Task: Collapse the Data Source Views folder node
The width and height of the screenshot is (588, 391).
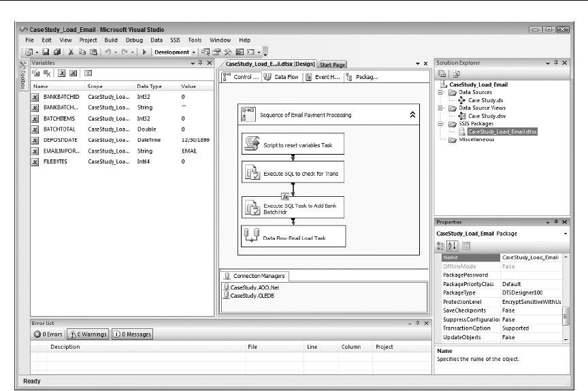Action: point(441,108)
